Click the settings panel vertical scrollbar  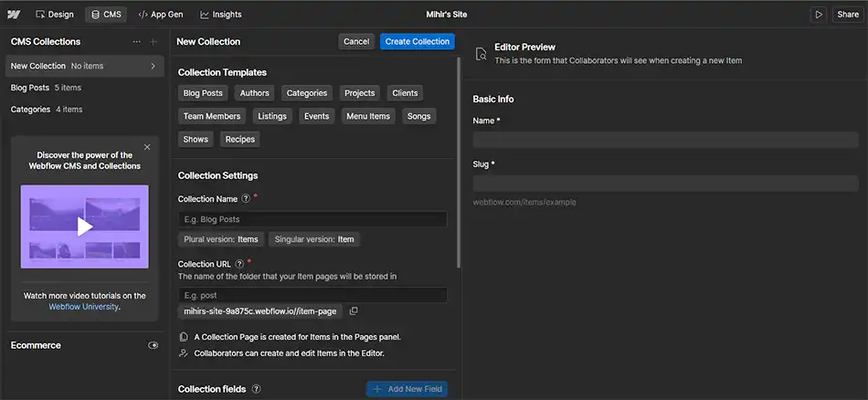(458, 163)
